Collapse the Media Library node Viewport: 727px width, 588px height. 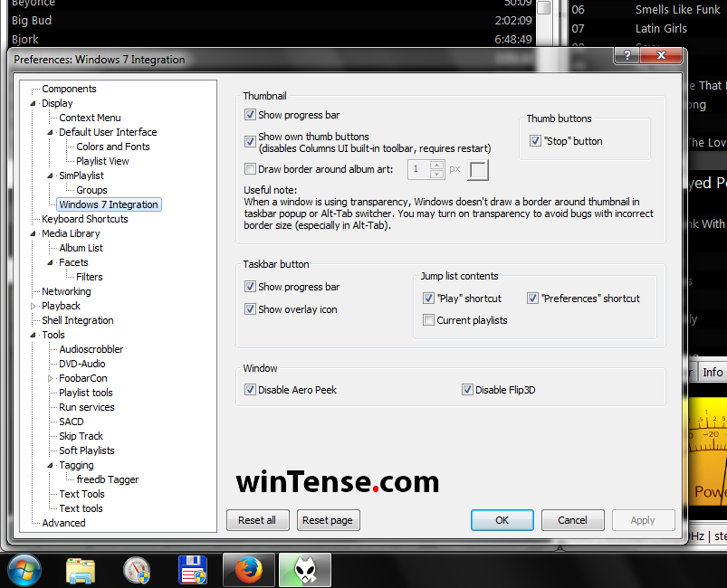pyautogui.click(x=33, y=233)
